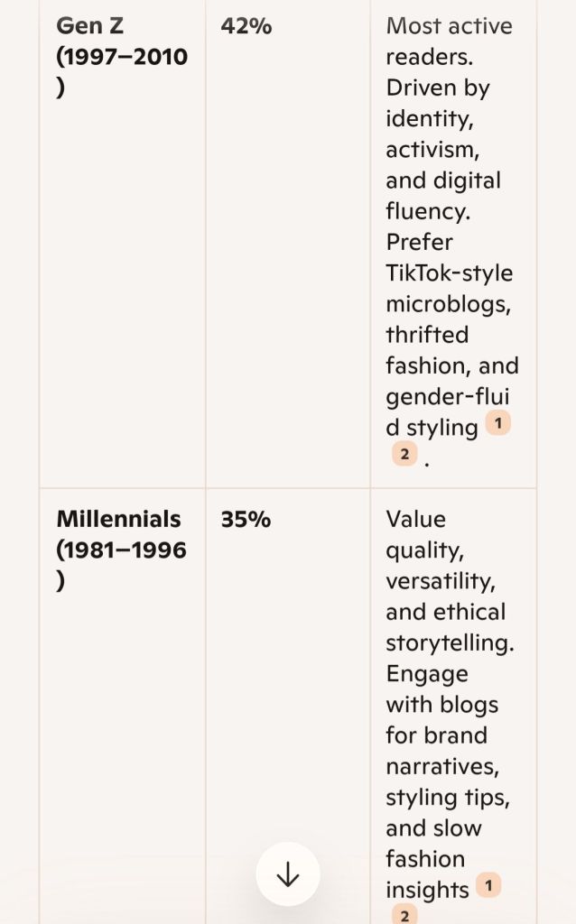The width and height of the screenshot is (576, 924).
Task: Click the 'styling tips,' text
Action: [x=445, y=797]
